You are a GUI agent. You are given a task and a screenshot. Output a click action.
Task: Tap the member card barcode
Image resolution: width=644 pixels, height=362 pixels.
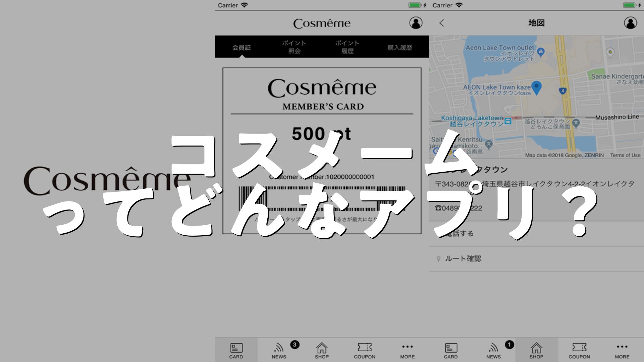322,198
